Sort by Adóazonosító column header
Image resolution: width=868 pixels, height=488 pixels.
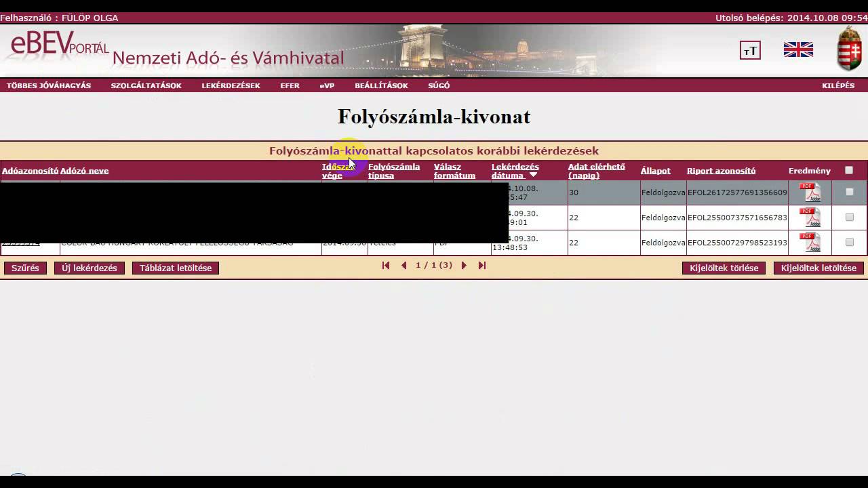click(x=31, y=171)
